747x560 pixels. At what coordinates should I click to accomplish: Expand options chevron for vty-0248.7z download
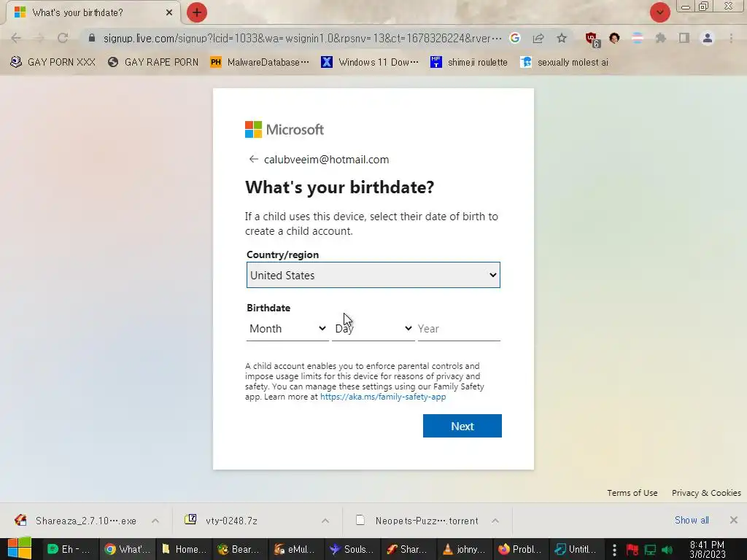[325, 521]
